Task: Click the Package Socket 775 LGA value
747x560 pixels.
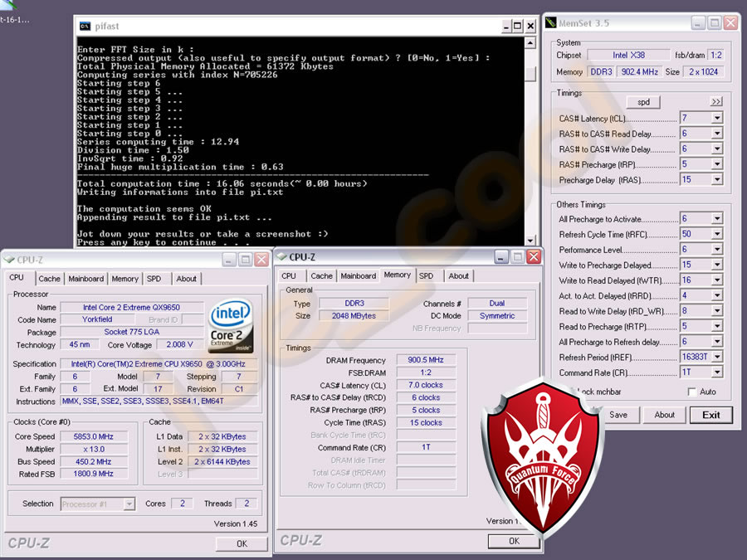Action: click(x=131, y=332)
